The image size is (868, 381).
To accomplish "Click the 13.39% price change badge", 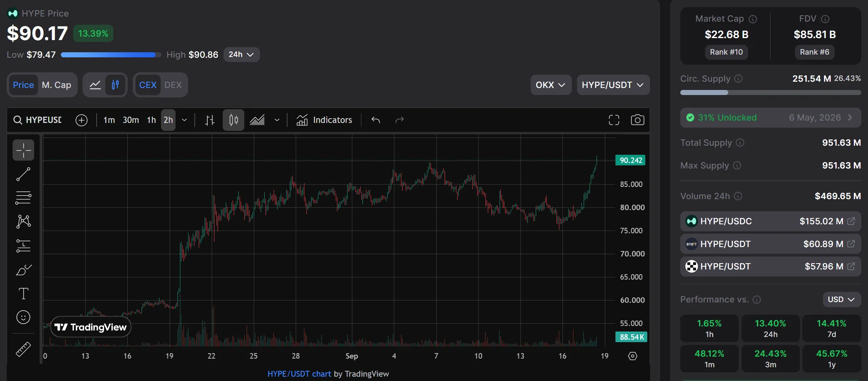I will pos(93,33).
